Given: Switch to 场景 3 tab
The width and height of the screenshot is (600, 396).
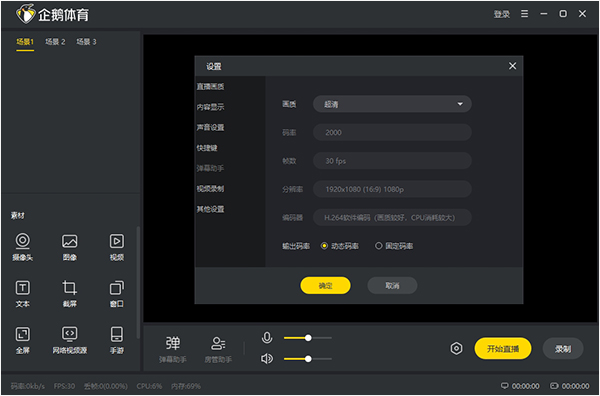Looking at the screenshot, I should (86, 42).
